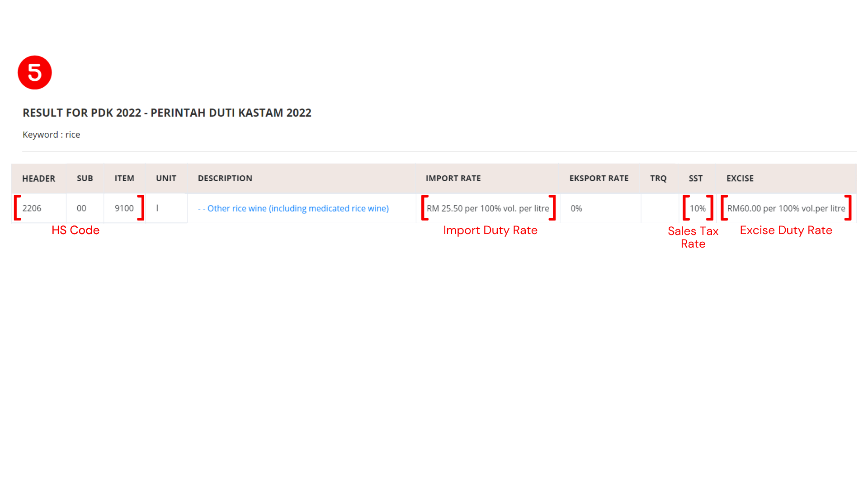The height and width of the screenshot is (488, 868).
Task: Select the import rate RM 25.50 value
Action: point(488,208)
